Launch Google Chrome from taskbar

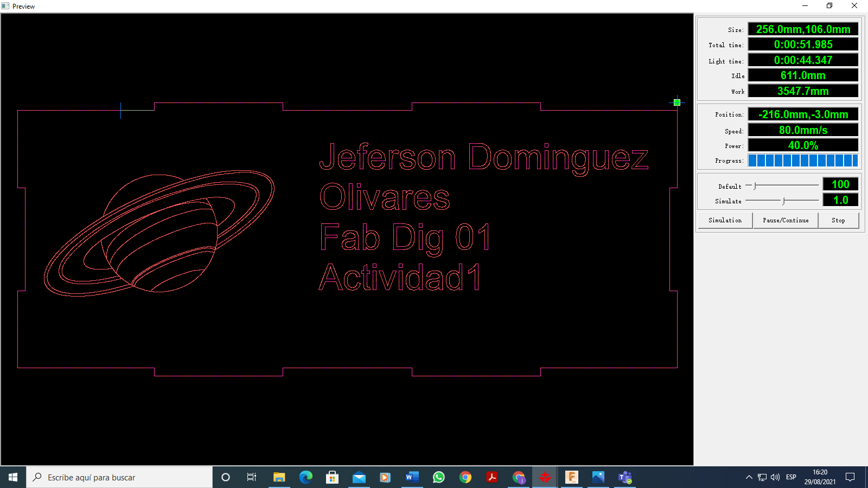click(465, 477)
